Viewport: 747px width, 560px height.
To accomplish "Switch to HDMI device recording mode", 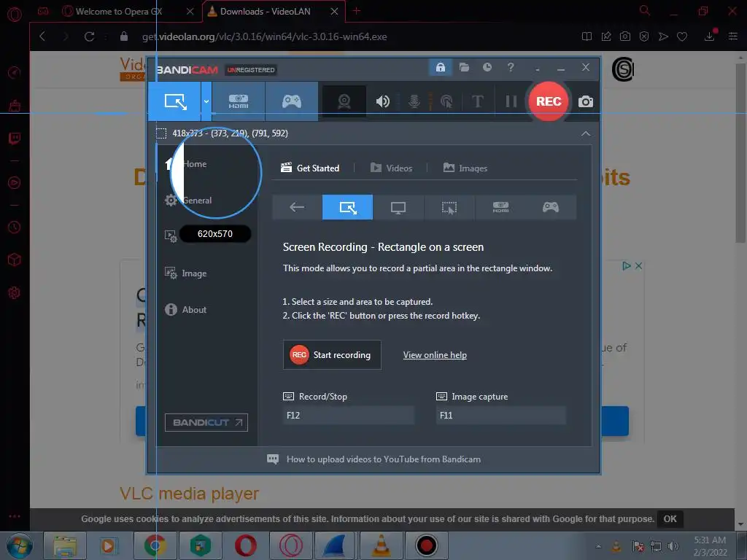I will (x=239, y=101).
